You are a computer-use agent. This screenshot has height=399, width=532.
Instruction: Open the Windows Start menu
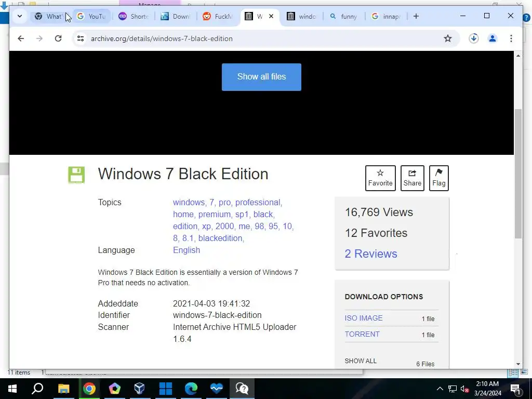tap(12, 389)
